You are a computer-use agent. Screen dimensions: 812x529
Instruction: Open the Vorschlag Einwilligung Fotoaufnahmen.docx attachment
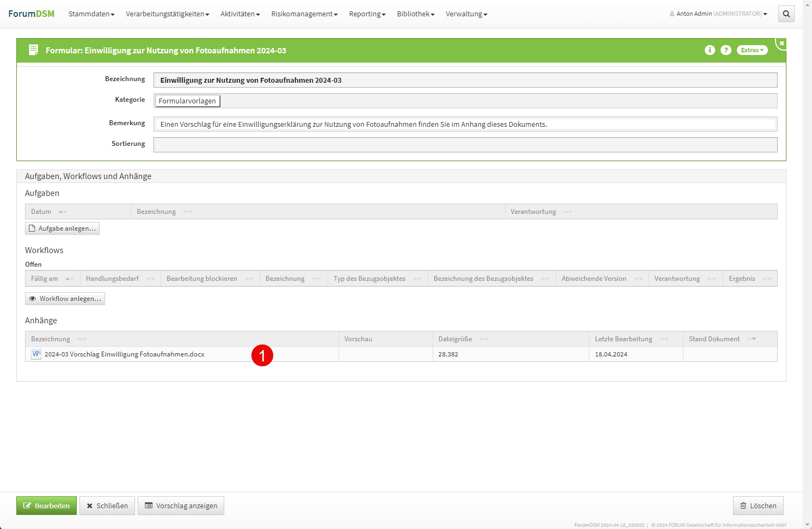point(125,354)
